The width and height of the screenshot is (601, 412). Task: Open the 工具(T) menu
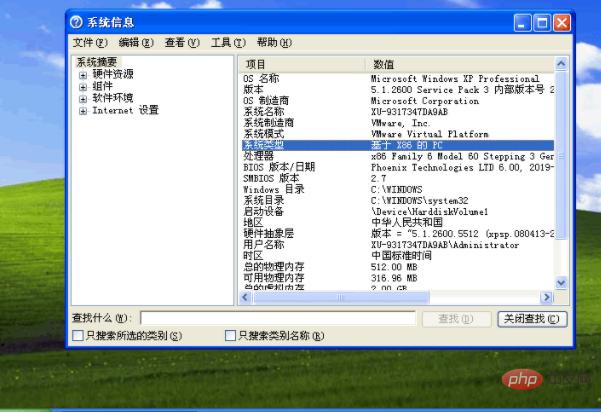click(x=228, y=43)
